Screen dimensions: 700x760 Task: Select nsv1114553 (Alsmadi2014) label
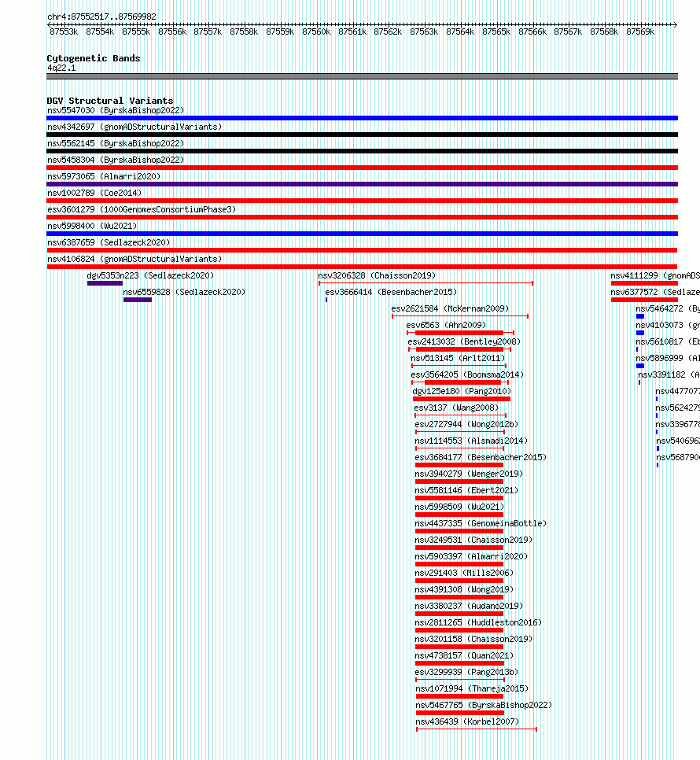point(471,441)
